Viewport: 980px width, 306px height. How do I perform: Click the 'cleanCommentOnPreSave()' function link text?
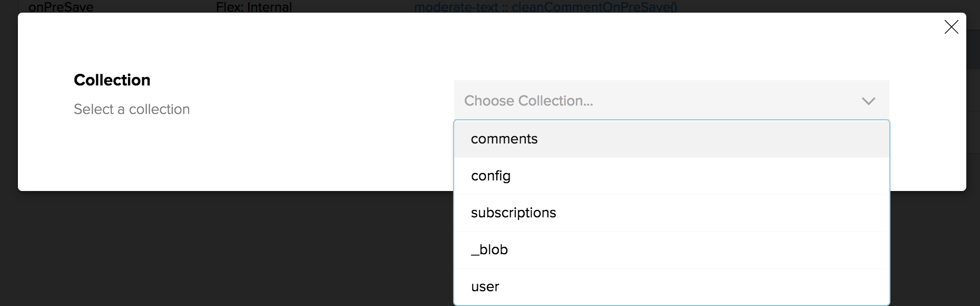(594, 7)
